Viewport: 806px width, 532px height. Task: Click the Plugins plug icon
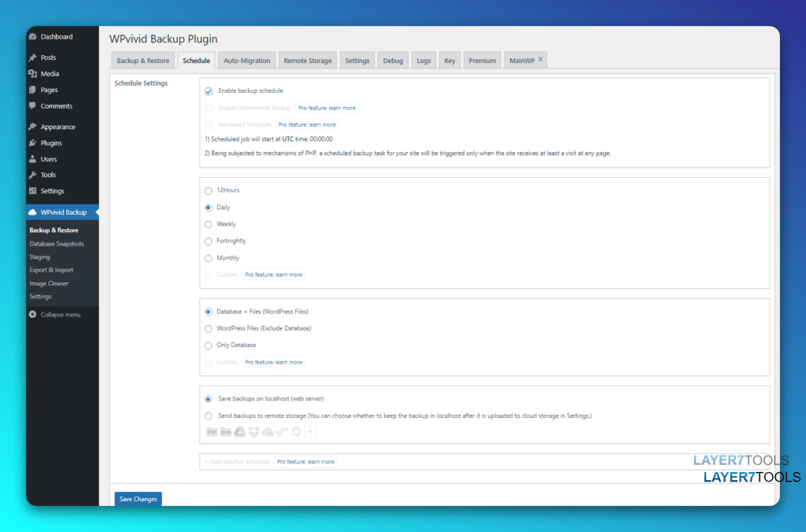(33, 143)
